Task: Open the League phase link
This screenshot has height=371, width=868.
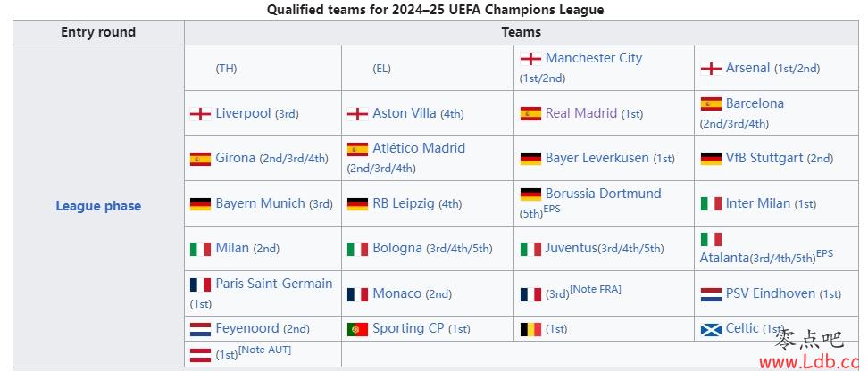Action: 98,206
